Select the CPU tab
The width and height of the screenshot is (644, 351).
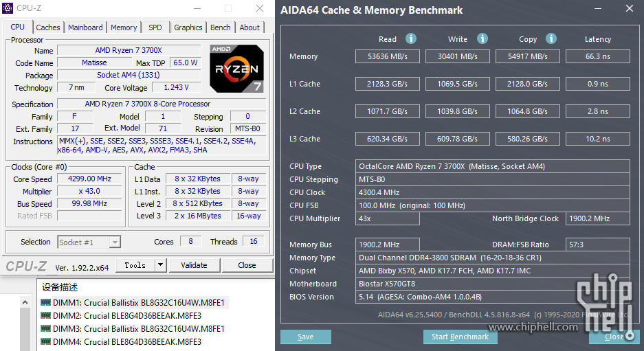(x=17, y=27)
